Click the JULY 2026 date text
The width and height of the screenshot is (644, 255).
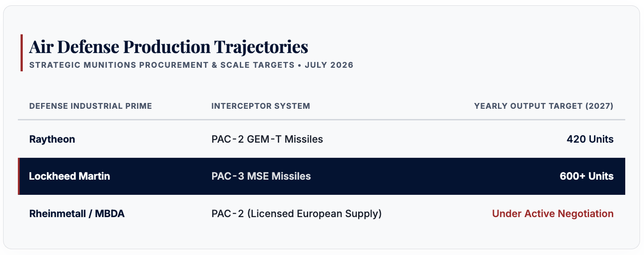(x=329, y=65)
